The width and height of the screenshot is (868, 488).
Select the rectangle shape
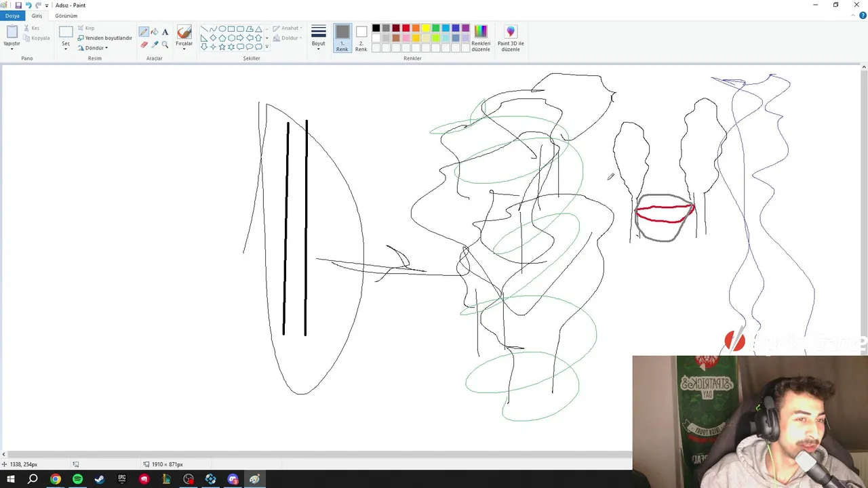pyautogui.click(x=231, y=29)
